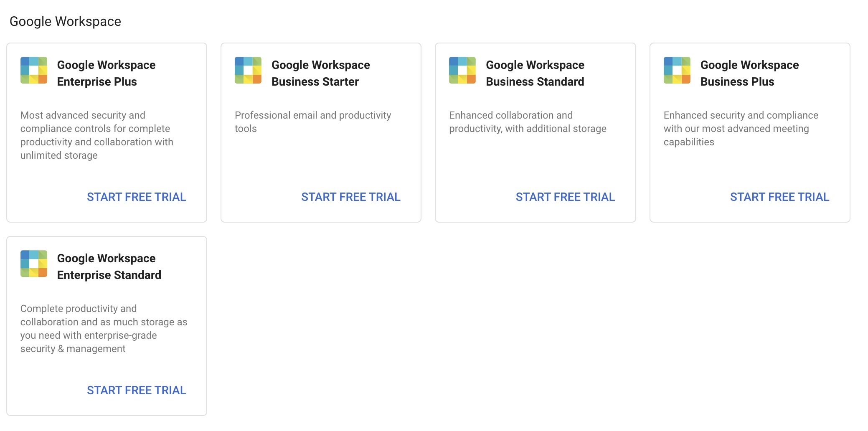Start free trial for Business Standard

coord(565,197)
